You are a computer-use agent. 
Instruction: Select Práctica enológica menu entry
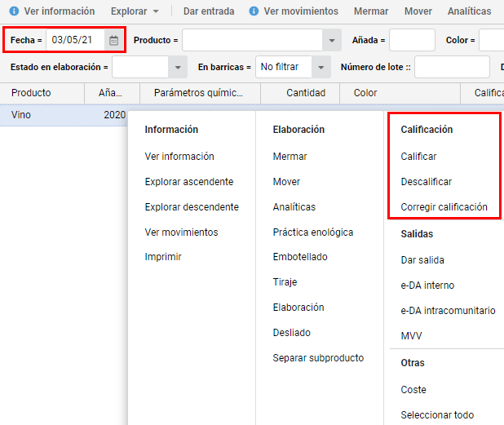click(x=312, y=232)
